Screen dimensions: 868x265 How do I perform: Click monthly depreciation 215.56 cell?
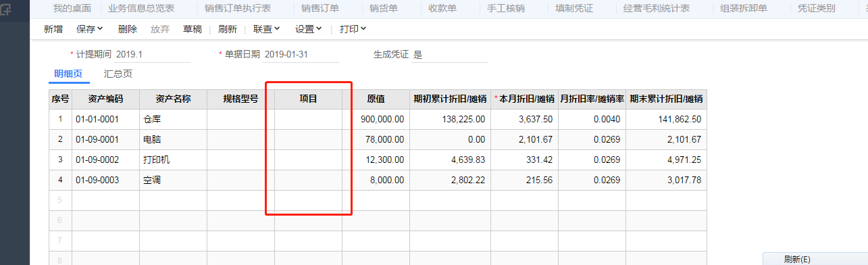point(525,180)
